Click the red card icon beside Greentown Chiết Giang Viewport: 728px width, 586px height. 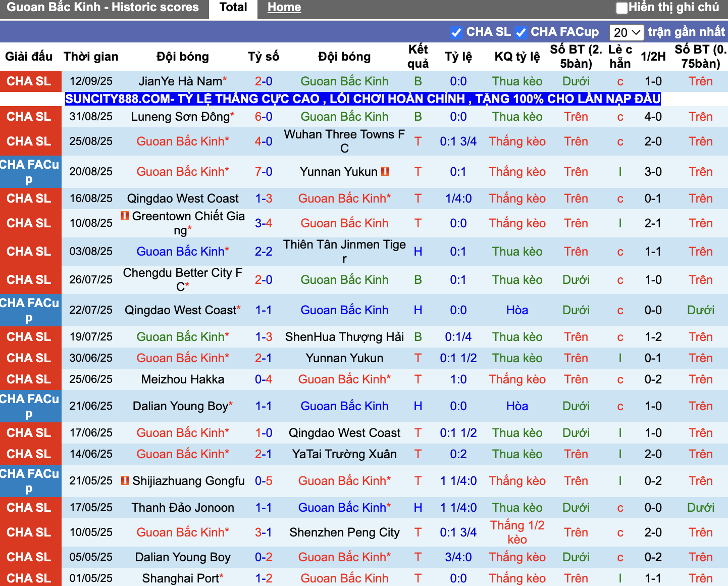tap(125, 216)
